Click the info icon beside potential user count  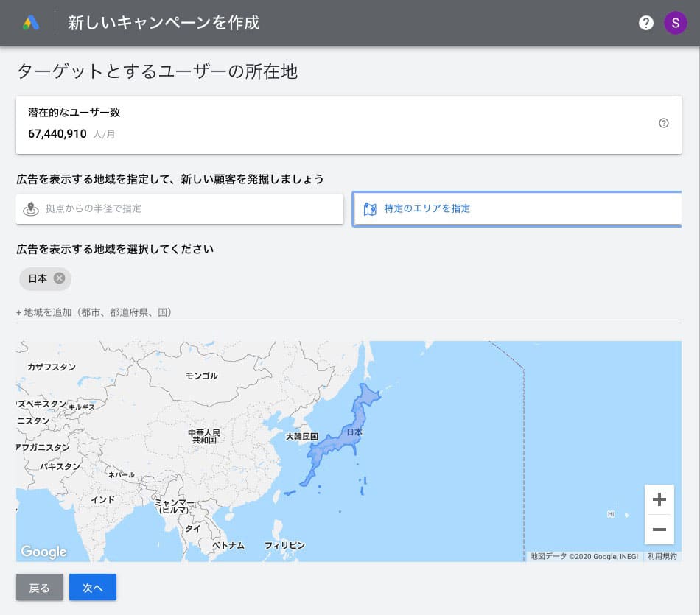pos(663,124)
